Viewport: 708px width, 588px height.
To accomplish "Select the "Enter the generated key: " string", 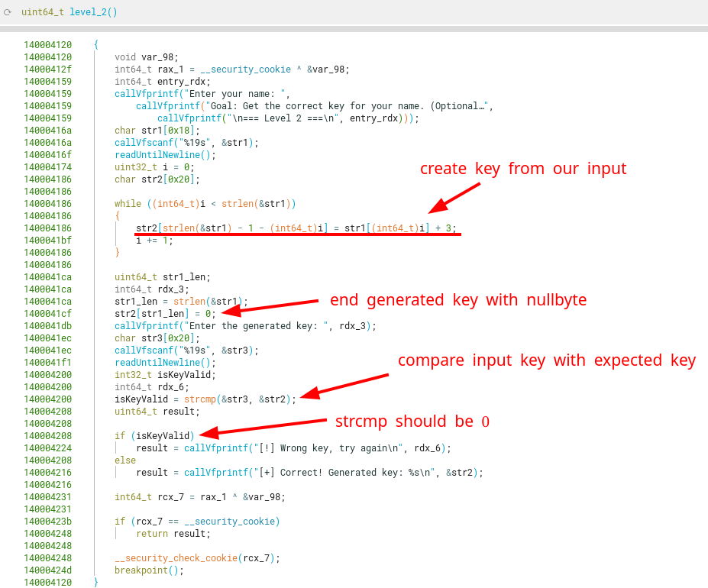I will pyautogui.click(x=248, y=326).
